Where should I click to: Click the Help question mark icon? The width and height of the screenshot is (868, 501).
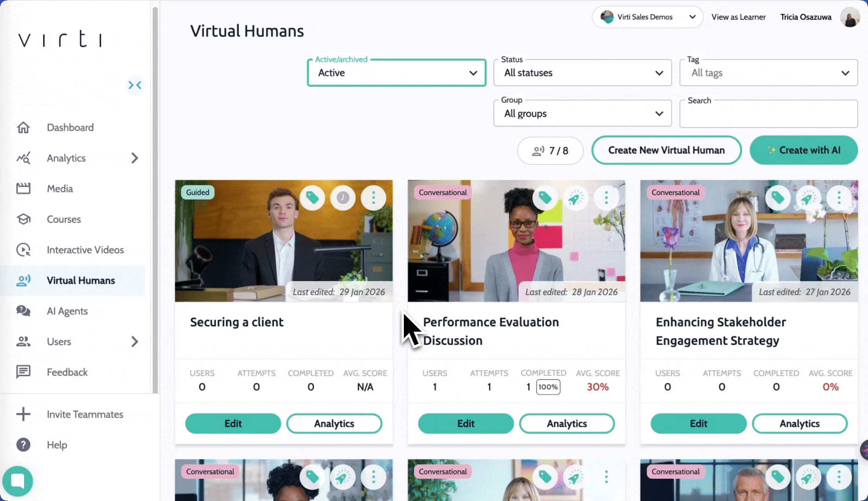point(23,445)
